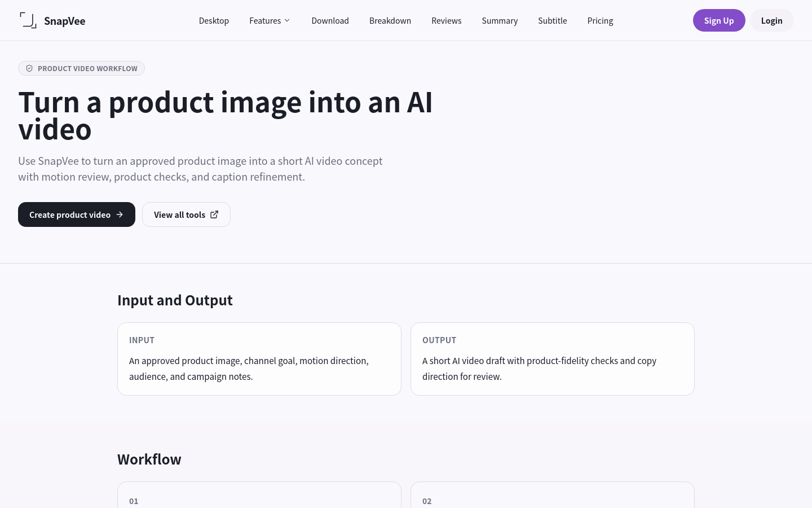Open the Summary nav item
This screenshot has height=508, width=812.
(x=500, y=20)
